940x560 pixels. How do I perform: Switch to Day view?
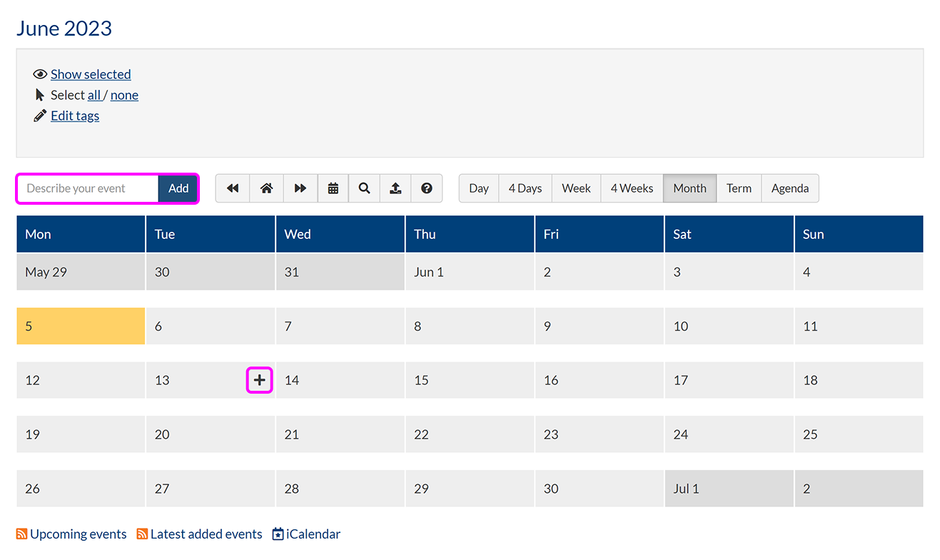tap(479, 188)
